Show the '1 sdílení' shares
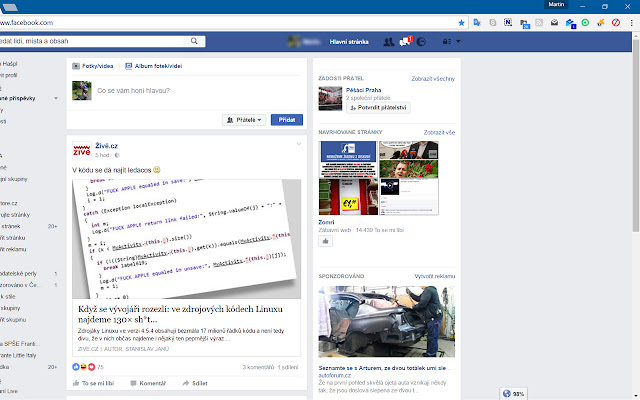Screen dimensions: 640x400 tap(288, 367)
